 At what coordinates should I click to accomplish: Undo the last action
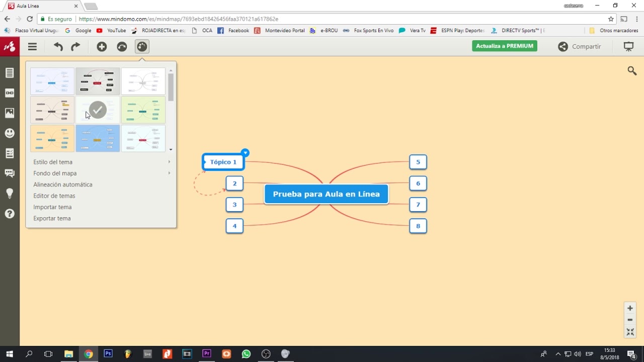[x=58, y=47]
